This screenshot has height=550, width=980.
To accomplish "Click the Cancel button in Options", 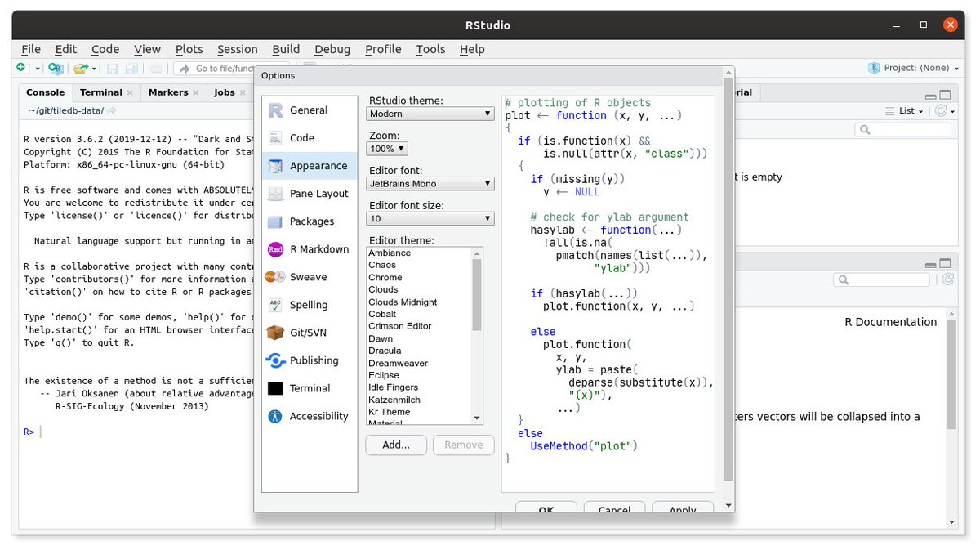I will pyautogui.click(x=614, y=508).
